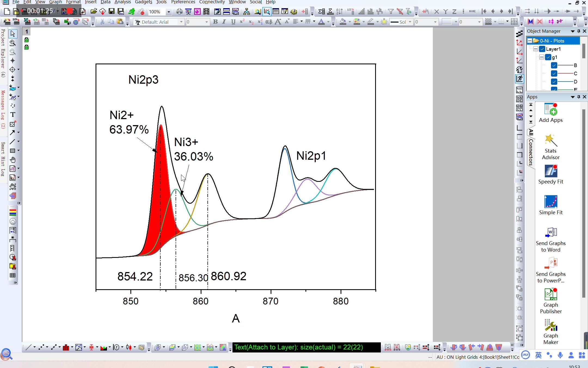The image size is (588, 368).
Task: Click the Print icon in toolbar
Action: [x=179, y=11]
